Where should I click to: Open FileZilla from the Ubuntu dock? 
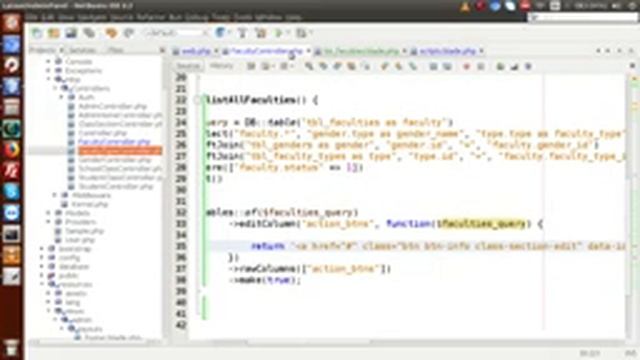[x=11, y=170]
